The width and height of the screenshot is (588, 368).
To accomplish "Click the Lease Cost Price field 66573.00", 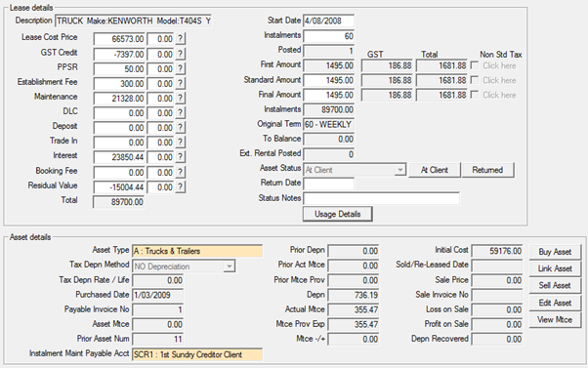I will click(x=119, y=39).
